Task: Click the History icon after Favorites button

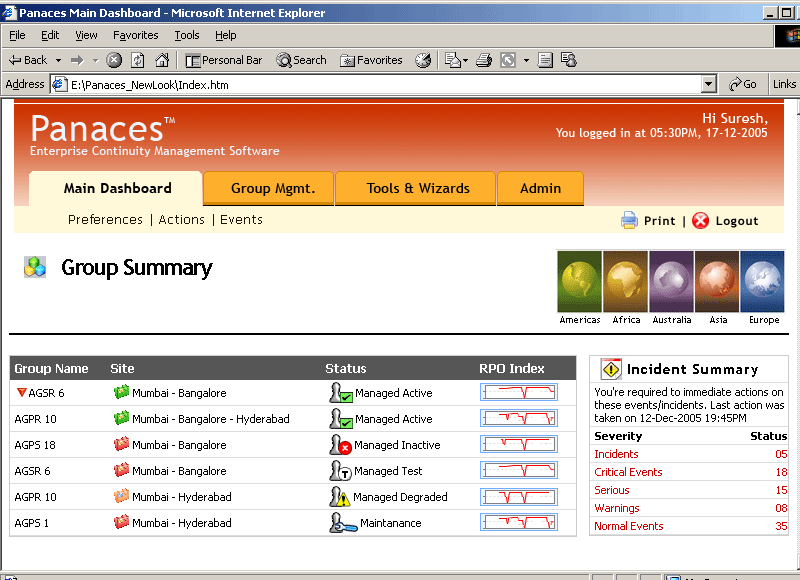Action: pyautogui.click(x=423, y=60)
